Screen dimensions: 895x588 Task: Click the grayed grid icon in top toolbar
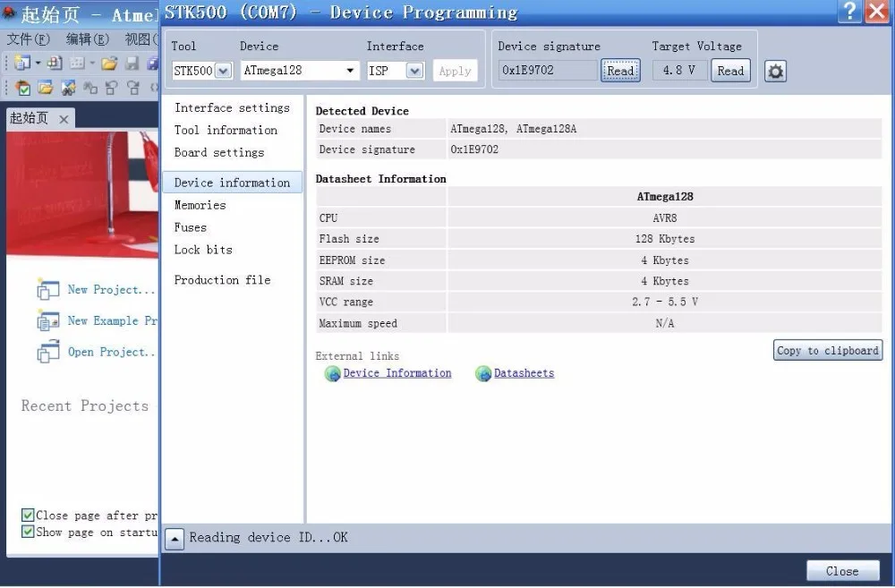[77, 63]
